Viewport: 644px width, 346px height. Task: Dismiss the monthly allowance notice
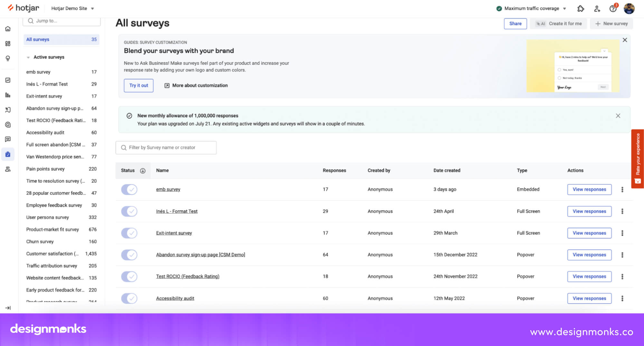[x=618, y=116]
